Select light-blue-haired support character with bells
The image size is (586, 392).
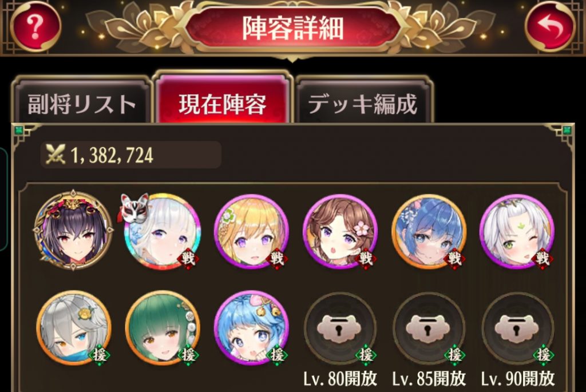tap(251, 328)
